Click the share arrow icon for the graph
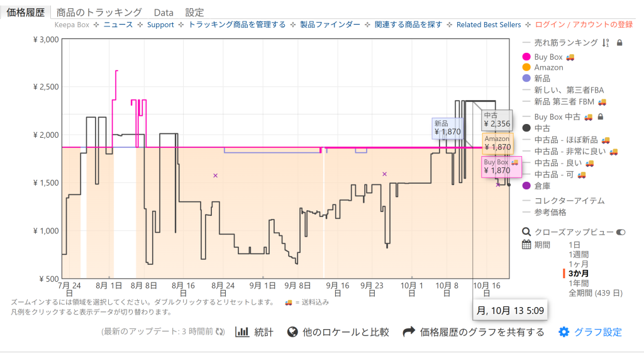This screenshot has height=353, width=644. [409, 332]
